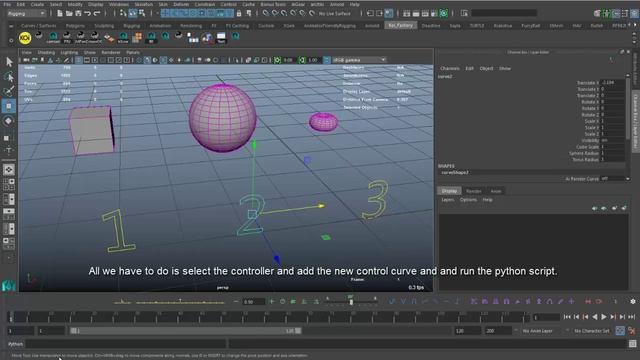Open Options menu in layer editor
This screenshot has width=640, height=360.
pyautogui.click(x=468, y=200)
